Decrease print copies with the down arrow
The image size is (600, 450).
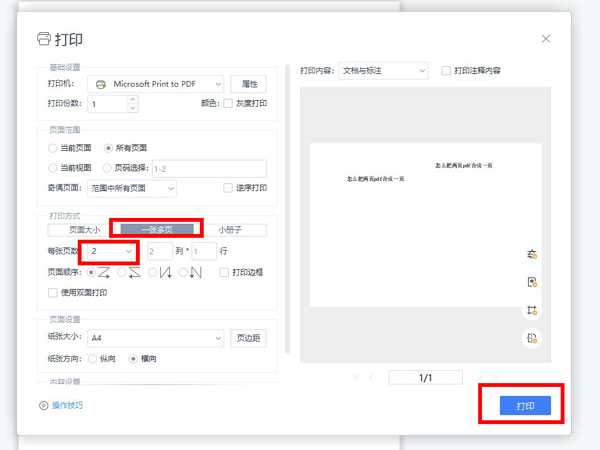132,108
